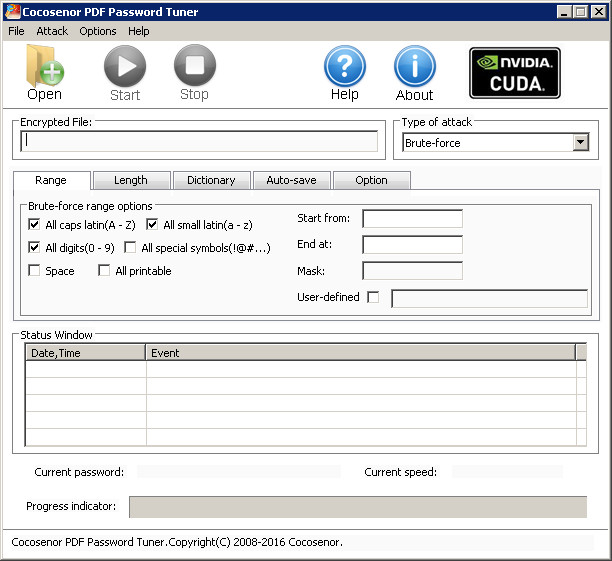Click the Current password value field
This screenshot has width=612, height=561.
(x=239, y=472)
